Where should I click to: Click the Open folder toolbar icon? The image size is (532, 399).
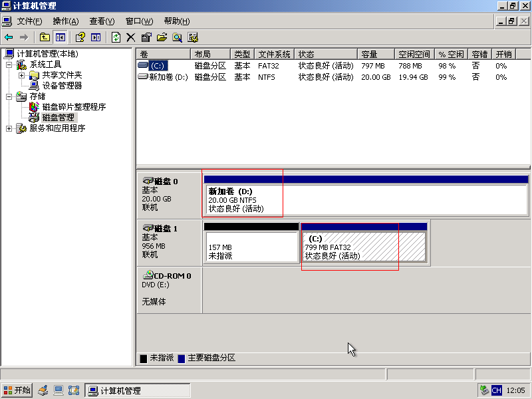(x=162, y=37)
